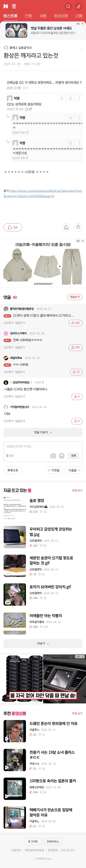Like the best comment with 339 likes

(x=75, y=323)
